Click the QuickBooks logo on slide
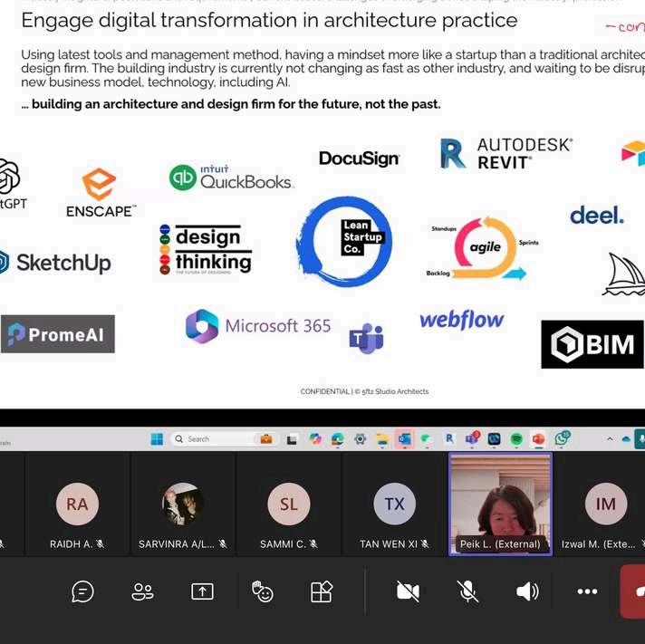This screenshot has width=645, height=644. (232, 178)
